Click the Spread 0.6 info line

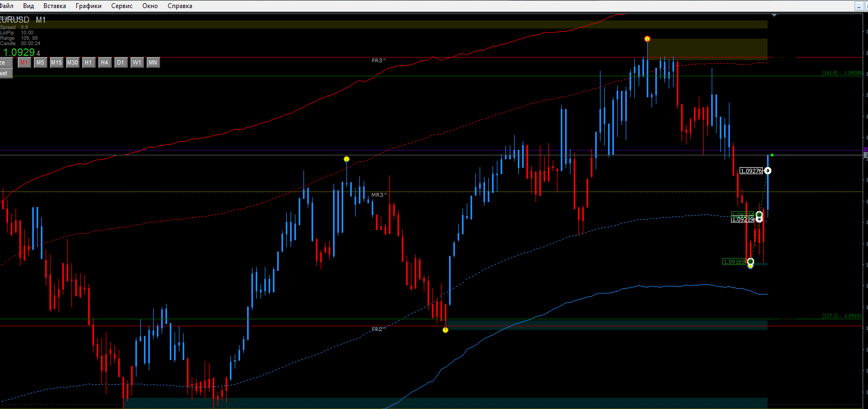click(x=14, y=27)
